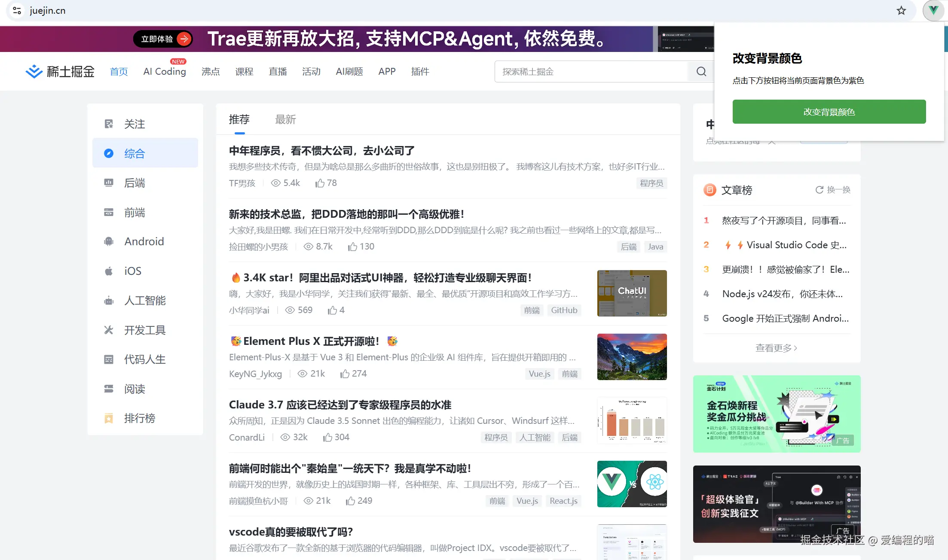Click the Vue.js tag on Element Plus X article
This screenshot has width=948, height=560.
539,374
